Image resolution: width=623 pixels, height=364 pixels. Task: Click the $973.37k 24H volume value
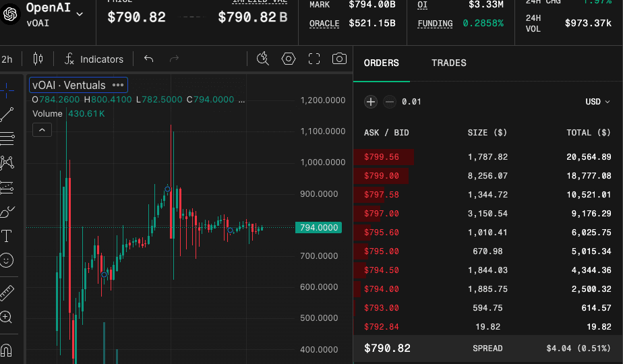(588, 23)
